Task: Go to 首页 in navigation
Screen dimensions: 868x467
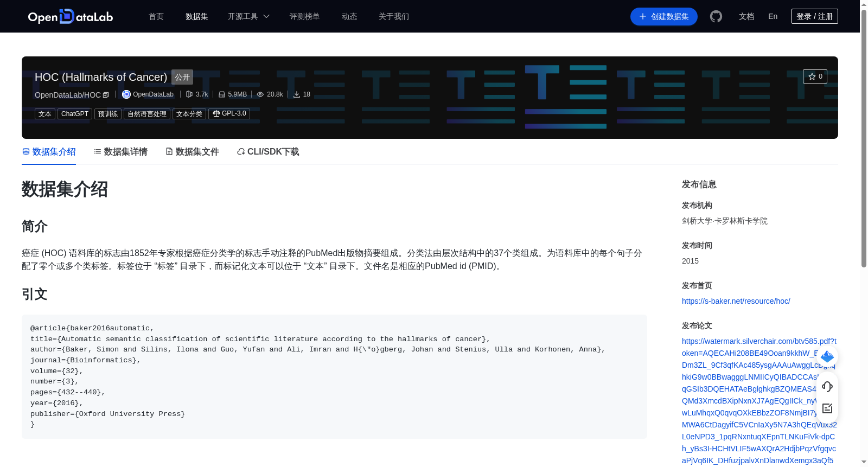Action: click(x=156, y=16)
